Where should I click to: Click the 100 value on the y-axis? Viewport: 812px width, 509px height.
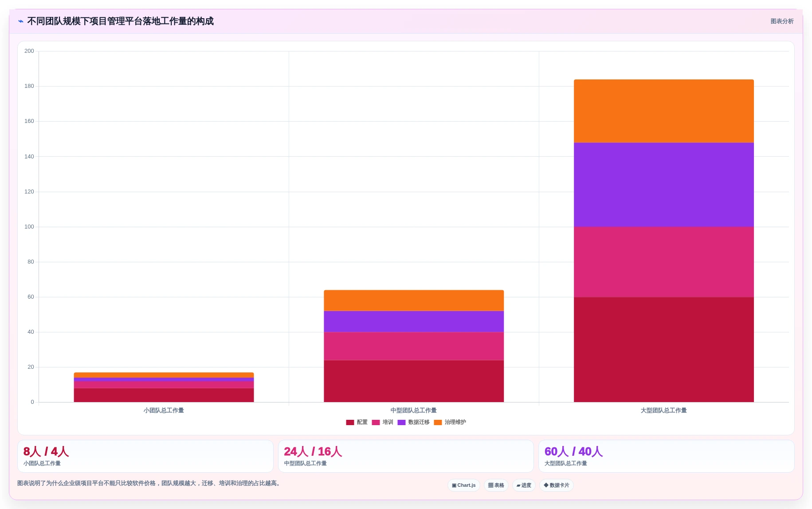[29, 227]
